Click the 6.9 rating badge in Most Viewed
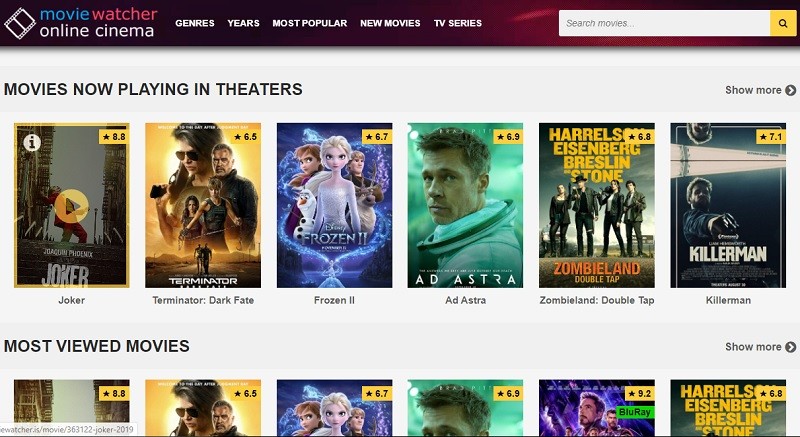This screenshot has height=437, width=800. point(508,394)
